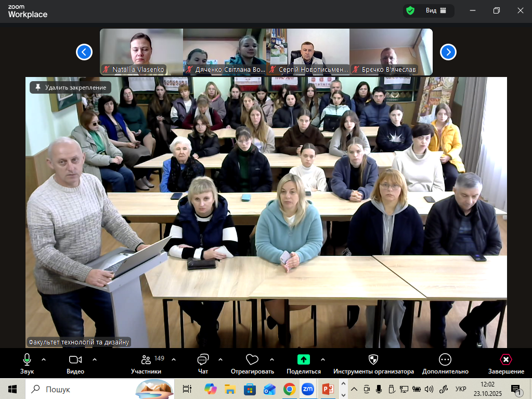
Task: Expand audio options arrow next to microphone
Action: 44,359
